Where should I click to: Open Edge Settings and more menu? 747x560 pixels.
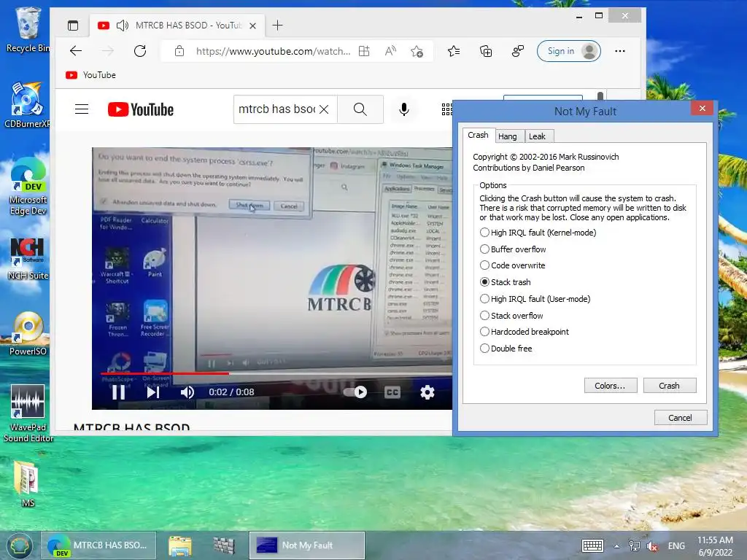point(620,51)
